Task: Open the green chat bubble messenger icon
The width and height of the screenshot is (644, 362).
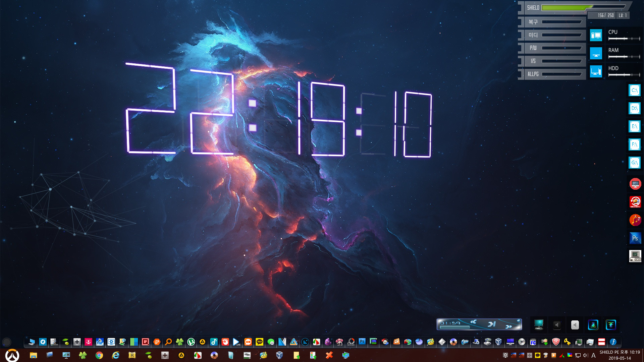Action: [271, 342]
